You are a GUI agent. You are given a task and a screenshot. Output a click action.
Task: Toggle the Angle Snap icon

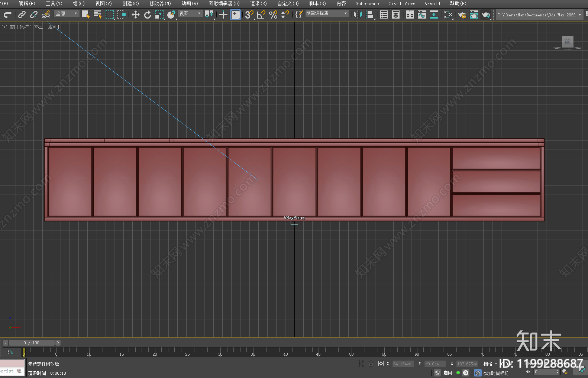[x=261, y=14]
